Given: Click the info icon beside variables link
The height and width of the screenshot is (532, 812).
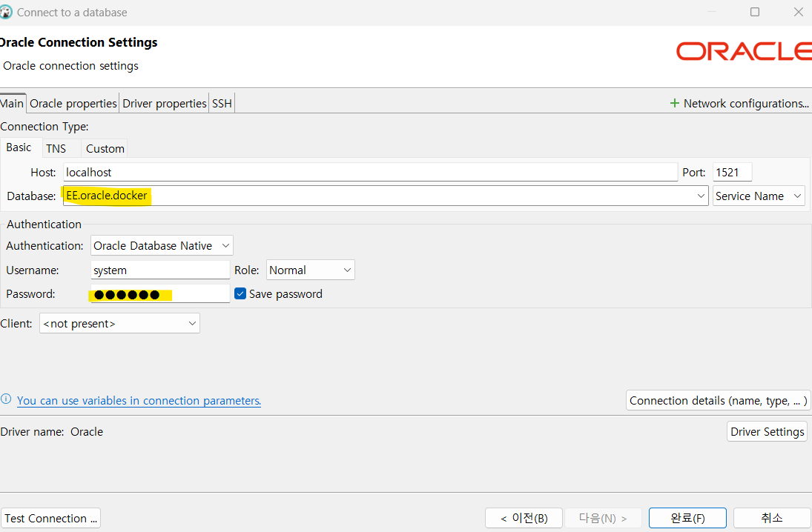Looking at the screenshot, I should point(6,399).
